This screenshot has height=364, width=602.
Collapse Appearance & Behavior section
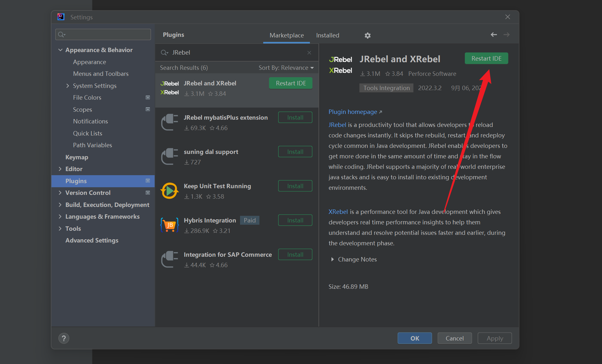[x=60, y=50]
